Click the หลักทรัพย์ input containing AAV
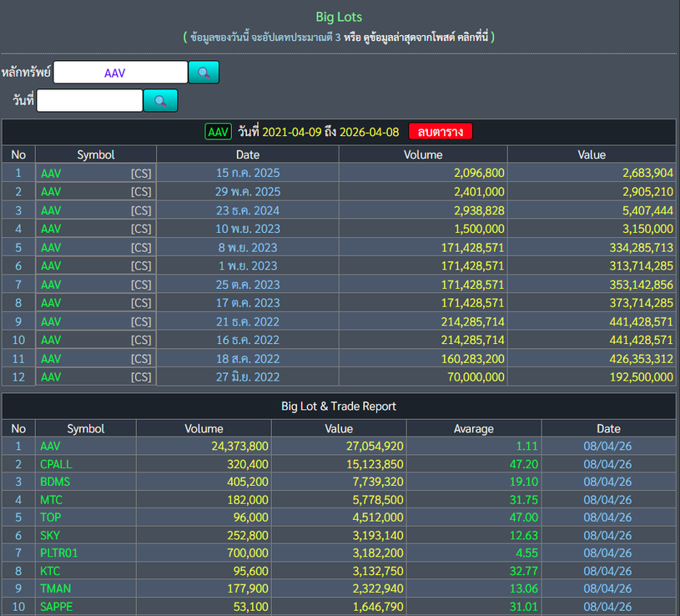The height and width of the screenshot is (616, 680). pos(120,73)
